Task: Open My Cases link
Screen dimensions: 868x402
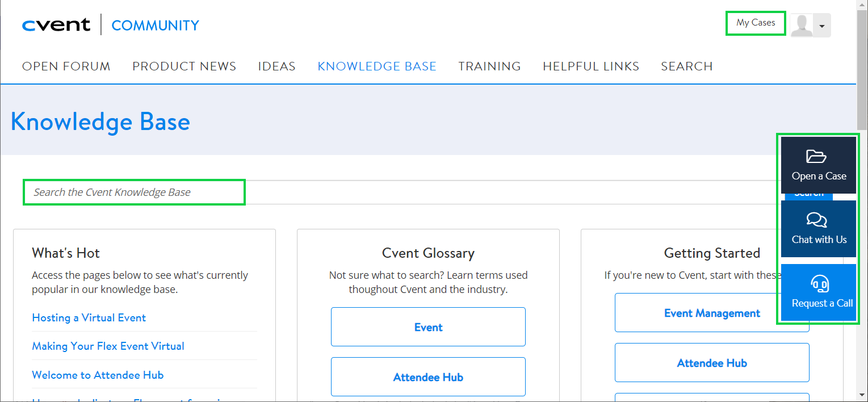Action: click(756, 23)
